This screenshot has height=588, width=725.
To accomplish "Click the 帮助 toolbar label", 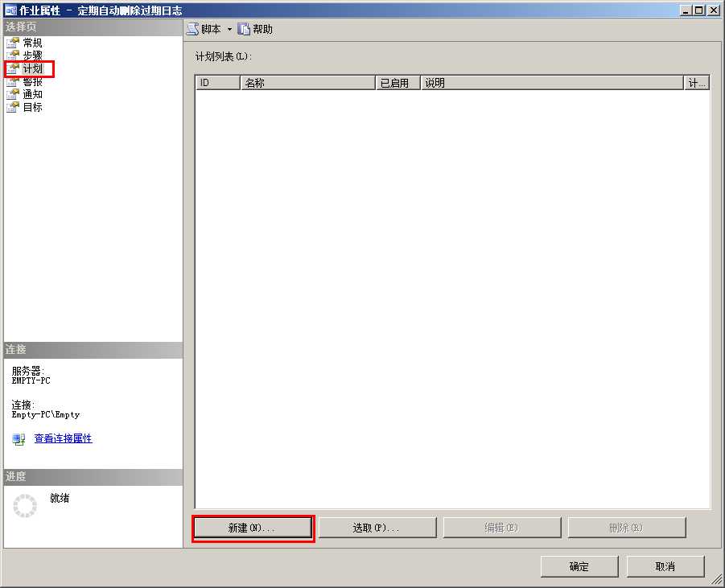I will (x=262, y=29).
